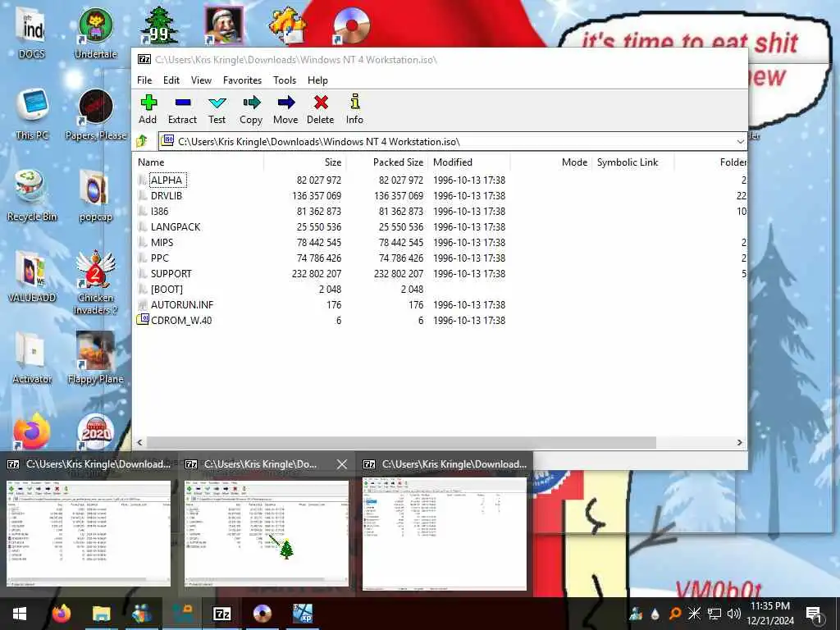Click the Test toolbar icon

tap(217, 109)
